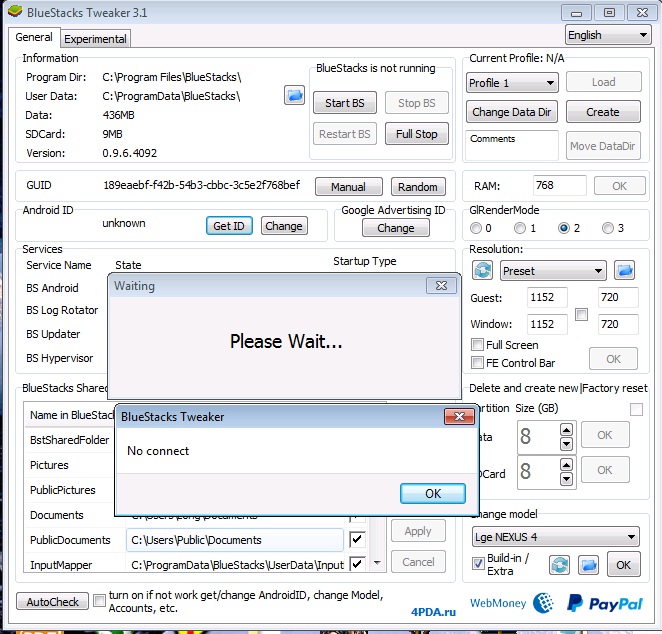Switch to the General tab
Viewport: 662px width, 634px height.
click(x=34, y=37)
